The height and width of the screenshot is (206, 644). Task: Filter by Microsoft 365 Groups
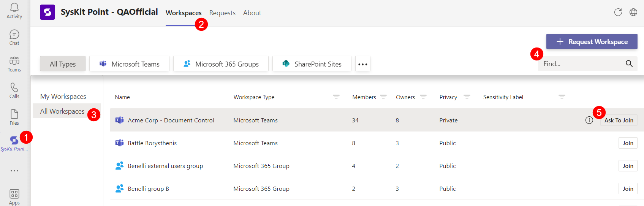tap(221, 64)
